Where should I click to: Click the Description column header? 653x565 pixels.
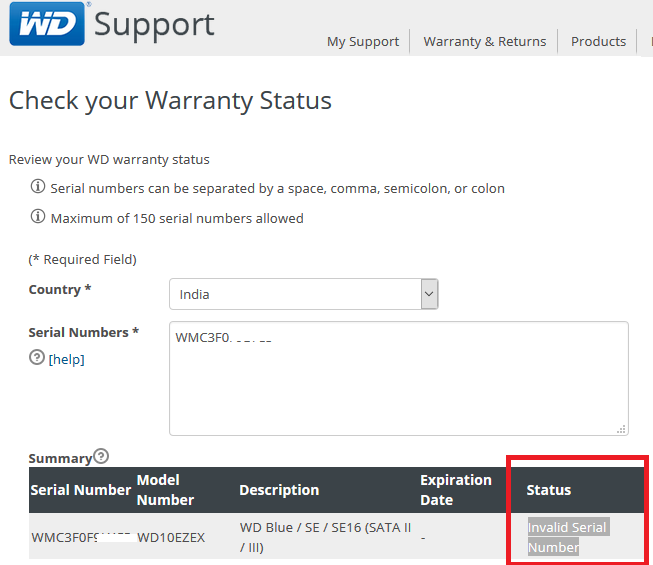pyautogui.click(x=279, y=490)
